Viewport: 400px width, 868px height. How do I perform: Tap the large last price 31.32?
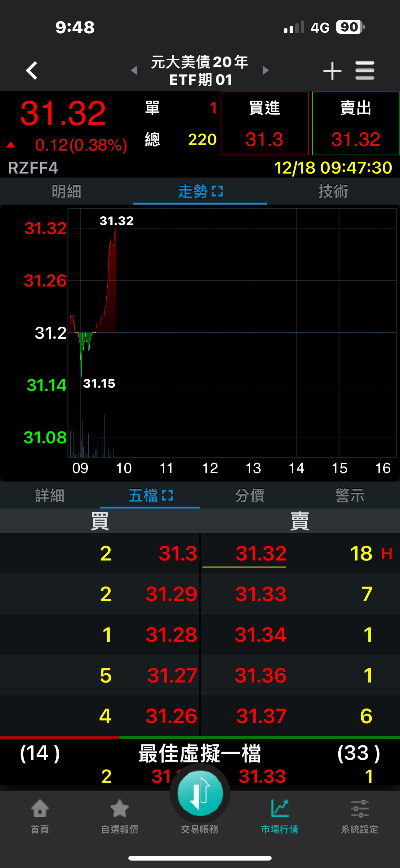tap(63, 113)
